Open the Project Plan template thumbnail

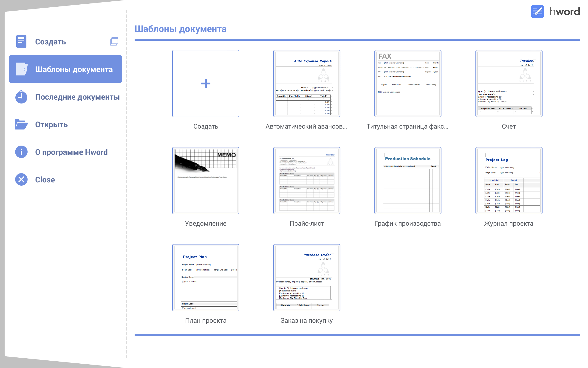[x=206, y=277]
